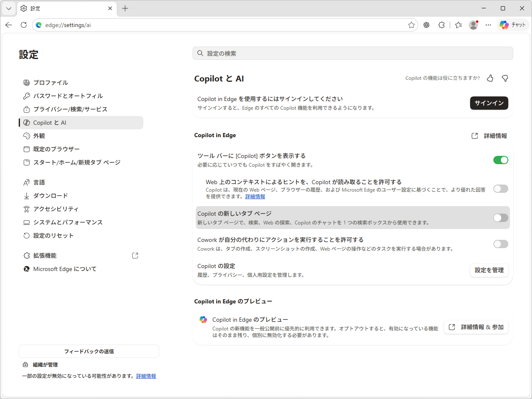This screenshot has height=399, width=532.
Task: Select プロファイル in settings sidebar
Action: pyautogui.click(x=81, y=83)
